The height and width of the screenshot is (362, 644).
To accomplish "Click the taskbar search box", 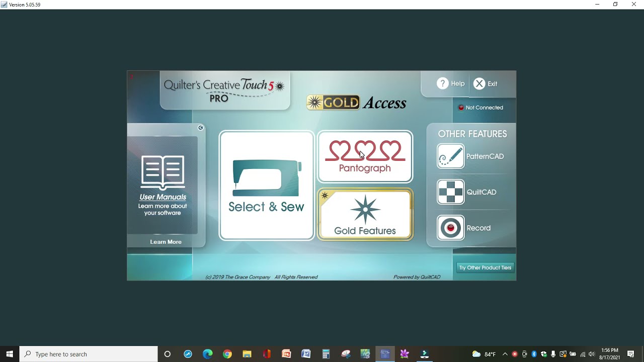I will (x=89, y=354).
